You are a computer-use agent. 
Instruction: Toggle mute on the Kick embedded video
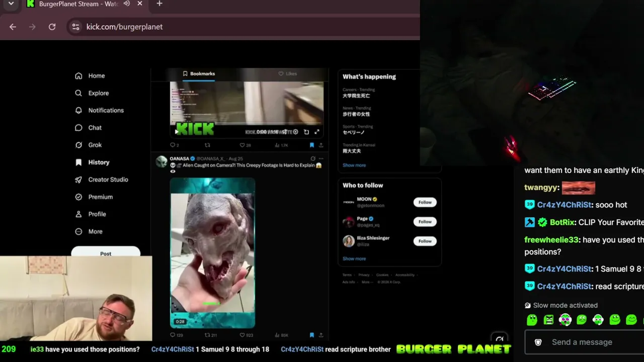pos(285,132)
